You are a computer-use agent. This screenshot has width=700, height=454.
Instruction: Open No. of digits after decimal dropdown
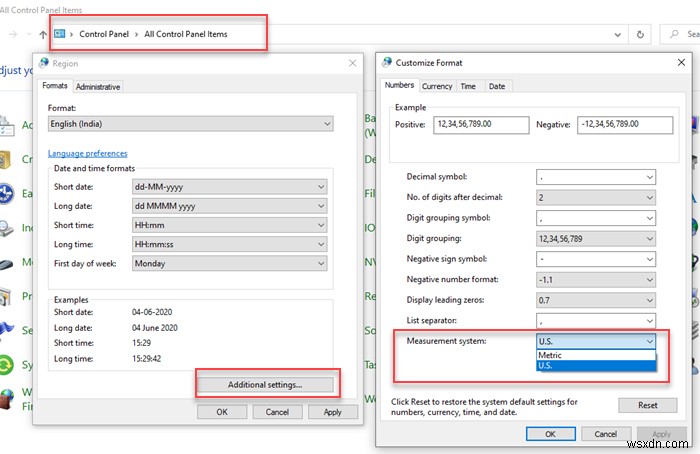click(596, 197)
